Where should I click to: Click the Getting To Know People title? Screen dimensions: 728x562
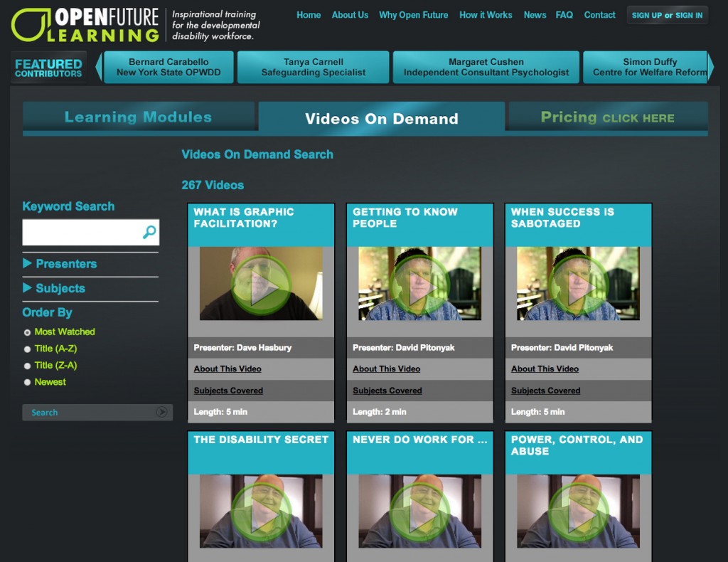pos(405,218)
